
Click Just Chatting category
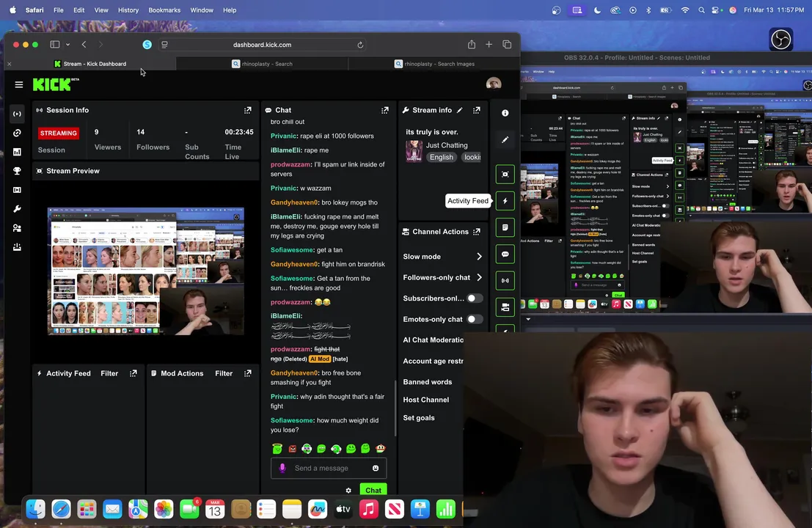coord(447,145)
